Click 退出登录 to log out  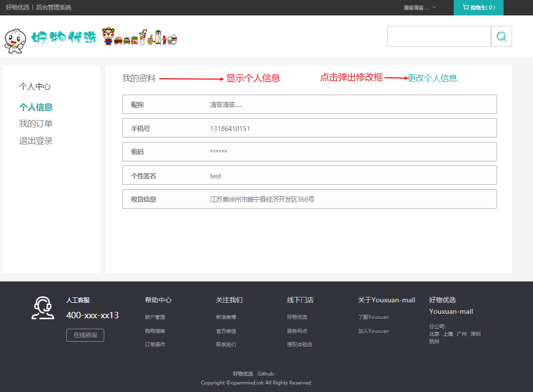[x=36, y=140]
